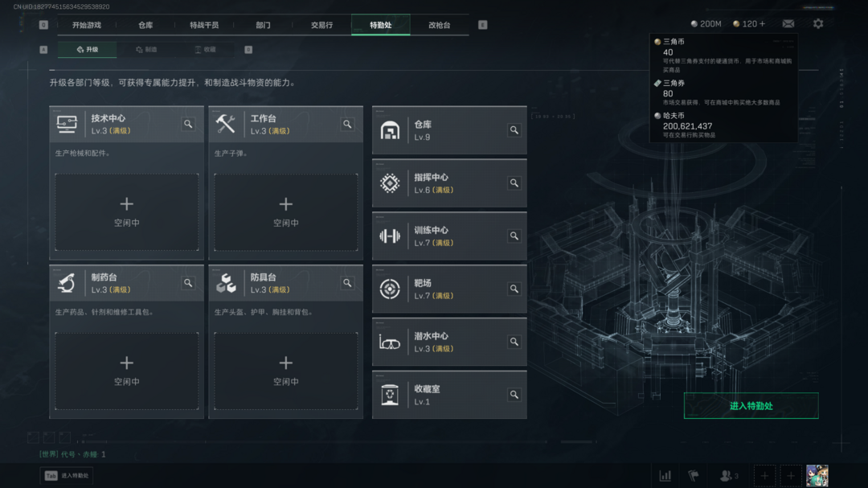
Task: Select the 制造 sub-tab
Action: 147,49
